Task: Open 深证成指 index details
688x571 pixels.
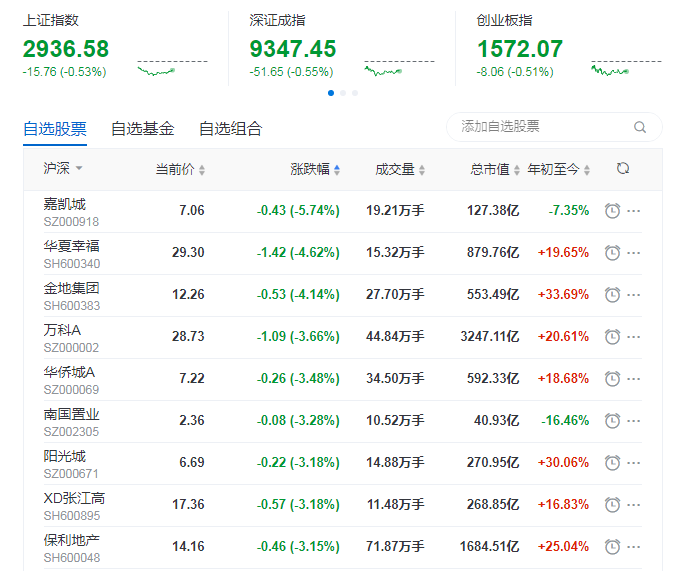Action: coord(277,20)
